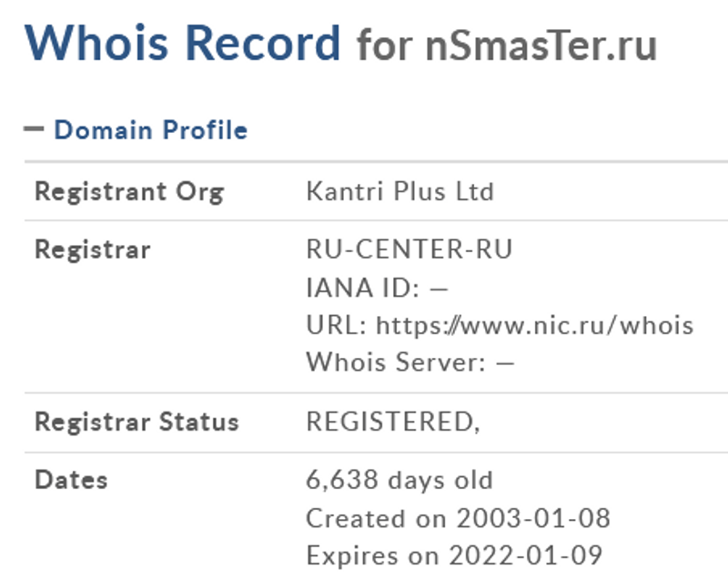This screenshot has height=580, width=728.
Task: Select the Registrant Org row label
Action: (x=128, y=192)
